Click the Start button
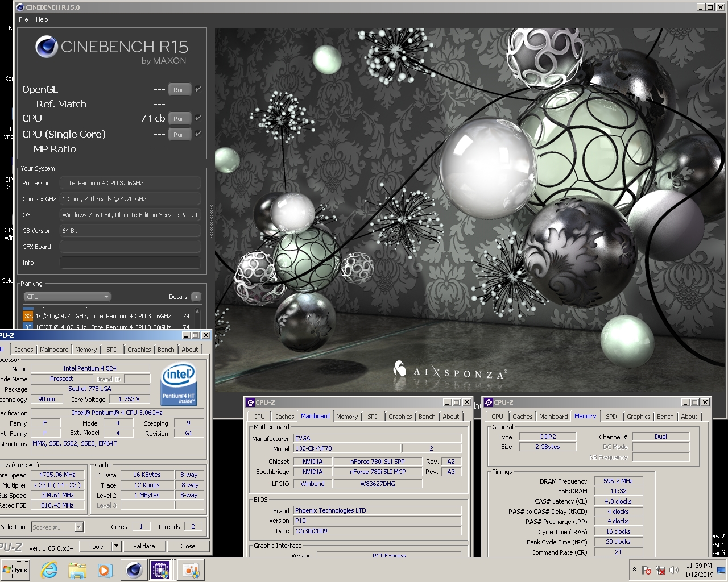728x582 pixels. [15, 569]
